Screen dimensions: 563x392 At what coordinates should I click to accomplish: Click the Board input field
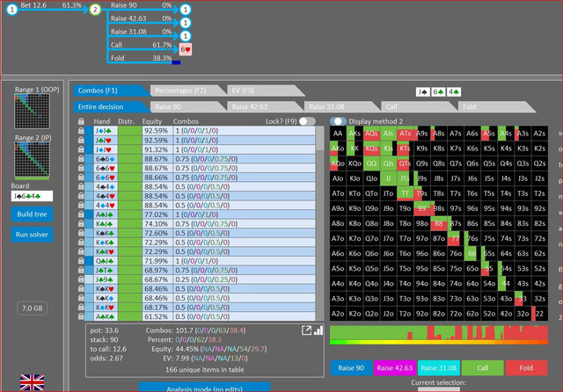32,196
